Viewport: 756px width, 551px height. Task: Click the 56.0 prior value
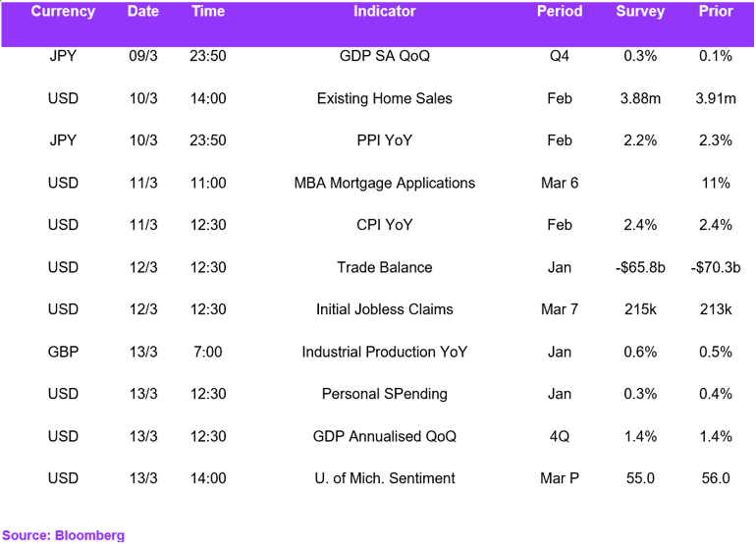click(x=716, y=478)
